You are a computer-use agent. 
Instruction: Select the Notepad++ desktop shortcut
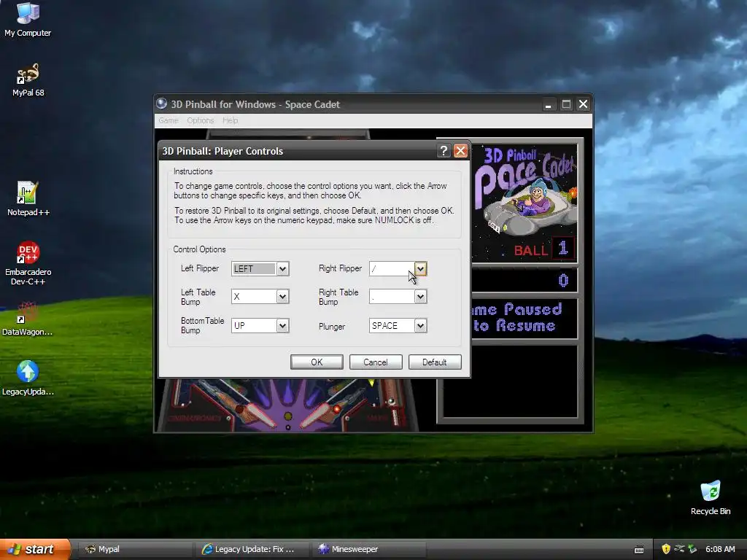coord(28,198)
